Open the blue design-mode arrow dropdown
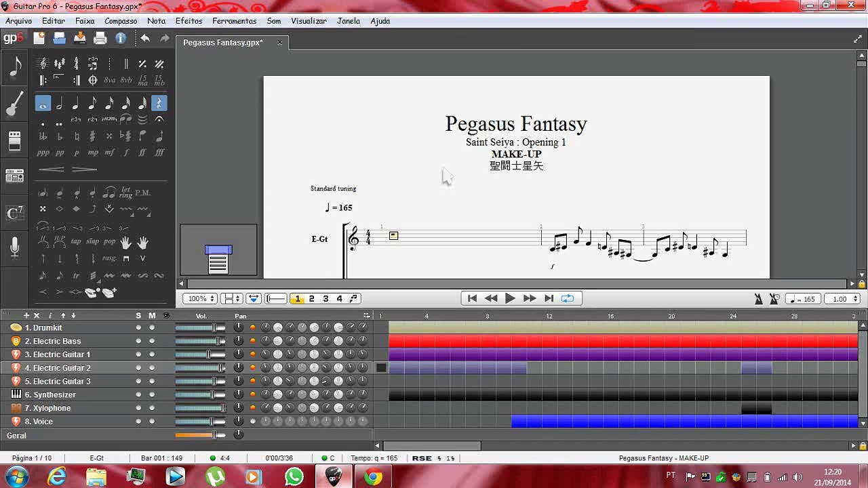Viewport: 868px width, 488px height. (x=254, y=298)
